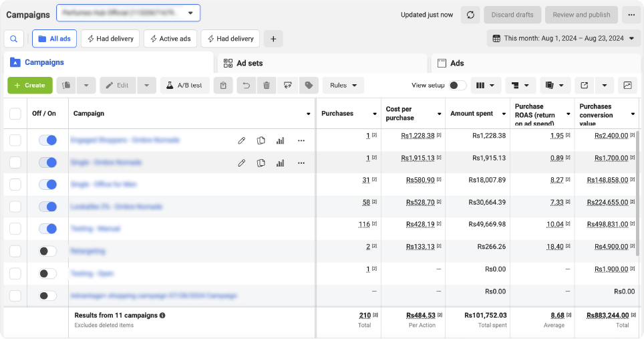This screenshot has width=644, height=339.
Task: Open three-dot menu in second campaign row
Action: (301, 162)
